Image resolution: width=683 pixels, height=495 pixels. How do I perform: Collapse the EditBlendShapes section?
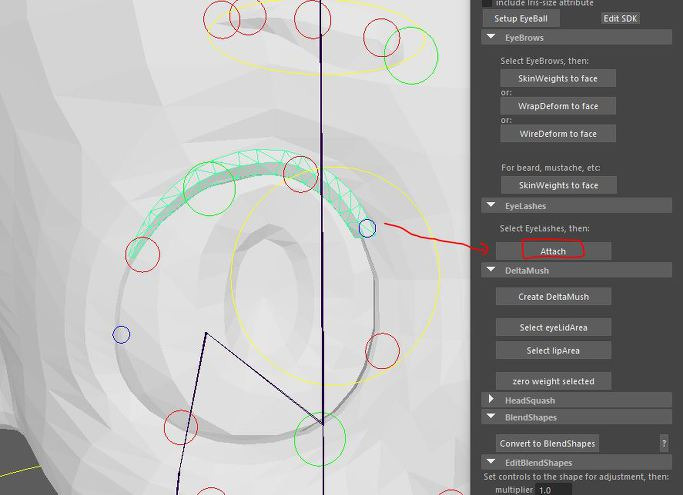tap(491, 462)
